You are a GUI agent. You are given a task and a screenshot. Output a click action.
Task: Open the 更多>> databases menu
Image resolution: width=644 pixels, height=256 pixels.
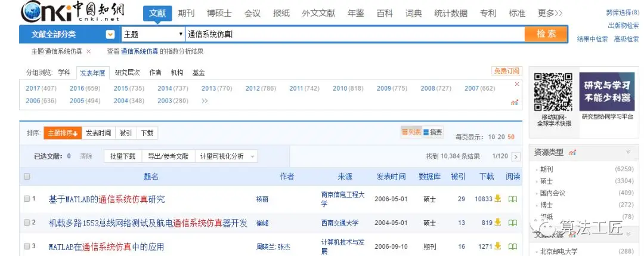pos(550,14)
